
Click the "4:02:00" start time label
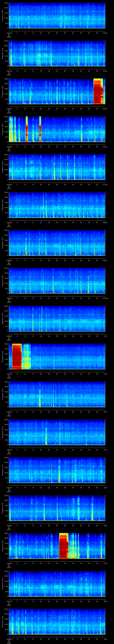(x=9, y=412)
